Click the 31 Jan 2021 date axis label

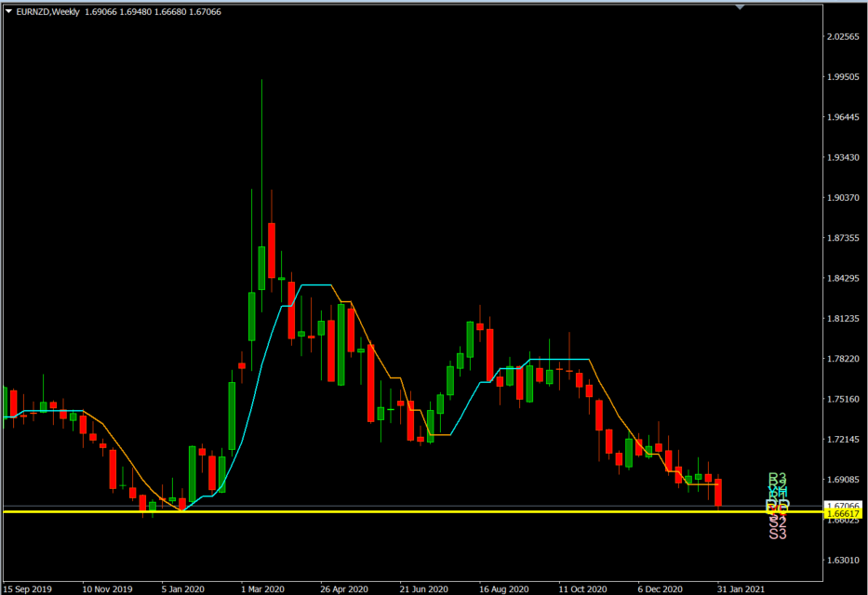click(x=740, y=588)
